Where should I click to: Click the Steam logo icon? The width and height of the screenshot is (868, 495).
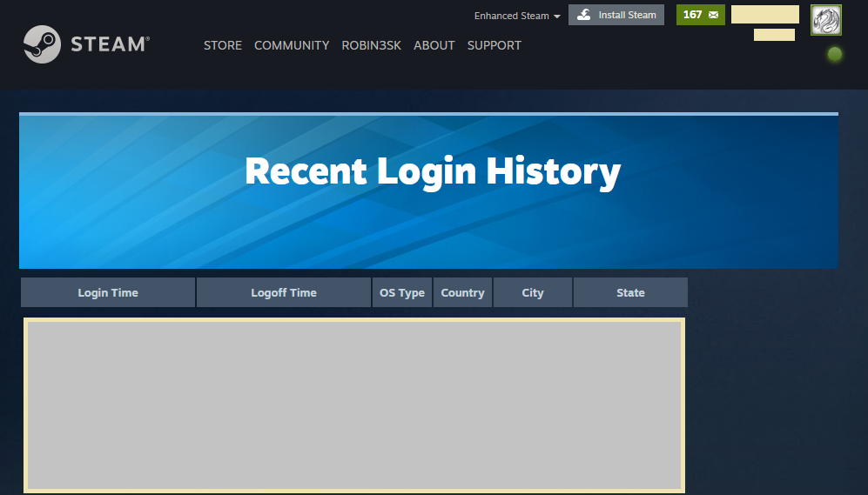tap(42, 44)
